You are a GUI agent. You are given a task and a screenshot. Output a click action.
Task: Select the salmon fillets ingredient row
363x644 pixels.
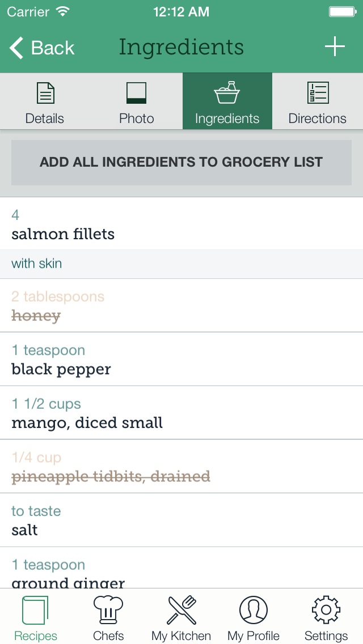coord(181,224)
